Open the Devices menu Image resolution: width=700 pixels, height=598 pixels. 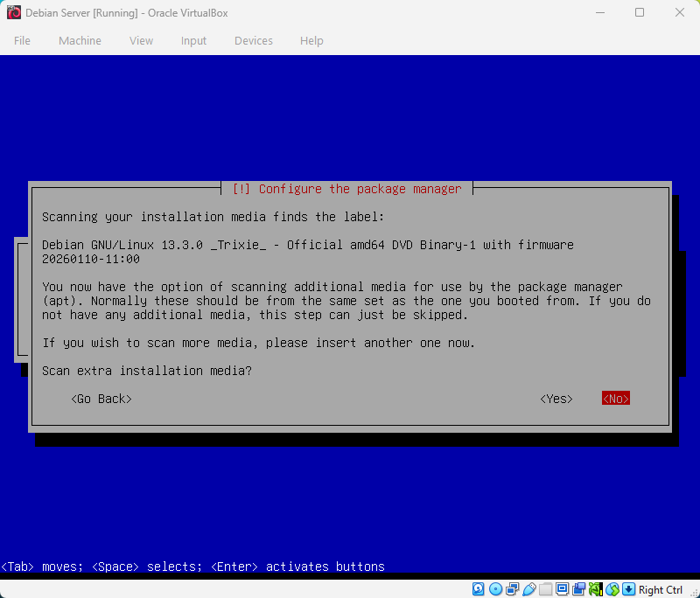[x=253, y=40]
